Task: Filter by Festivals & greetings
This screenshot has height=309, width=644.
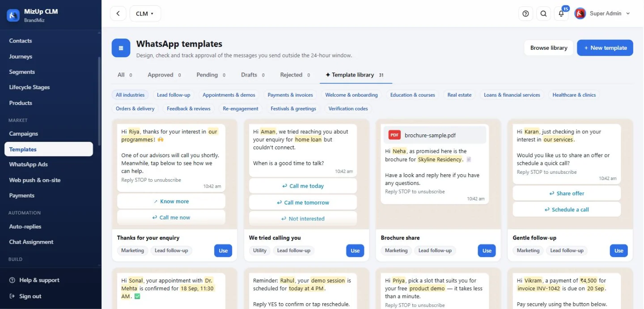Action: coord(293,108)
